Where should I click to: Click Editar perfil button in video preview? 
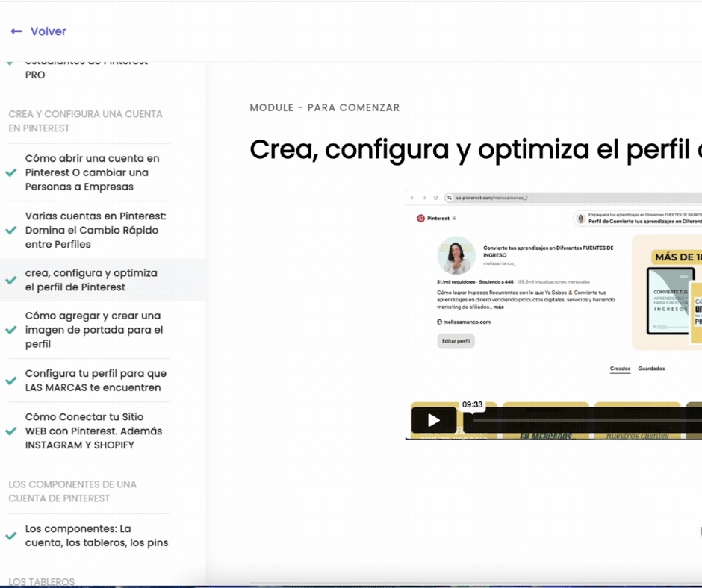pyautogui.click(x=456, y=341)
